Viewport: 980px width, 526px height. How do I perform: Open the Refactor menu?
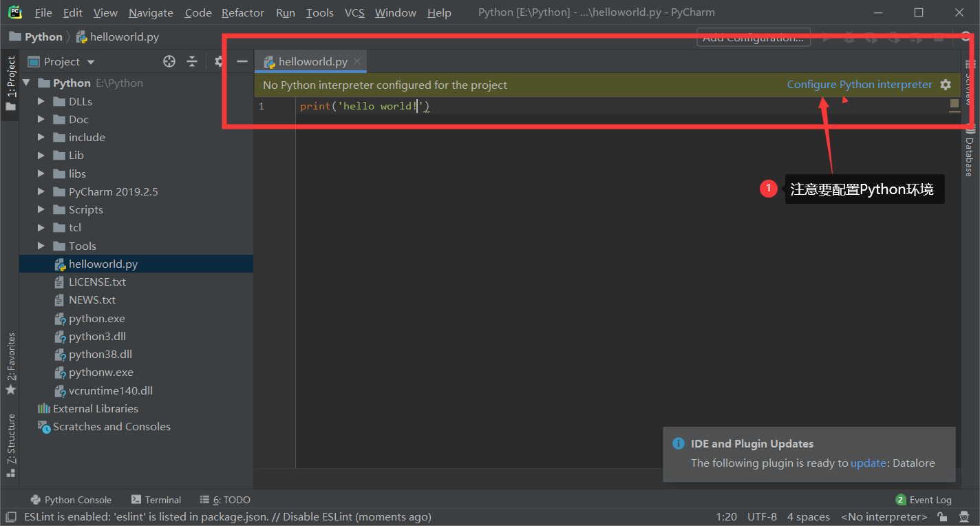pyautogui.click(x=242, y=12)
